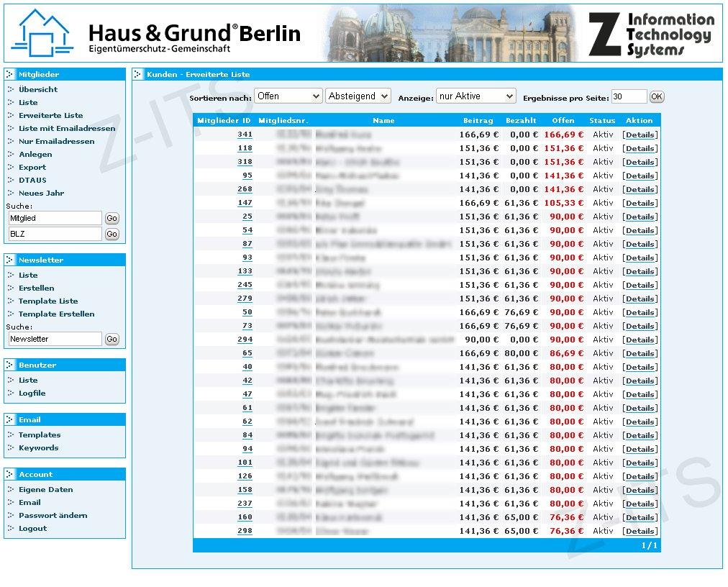This screenshot has height=587, width=728.
Task: Click Details for member 341
Action: [x=640, y=135]
